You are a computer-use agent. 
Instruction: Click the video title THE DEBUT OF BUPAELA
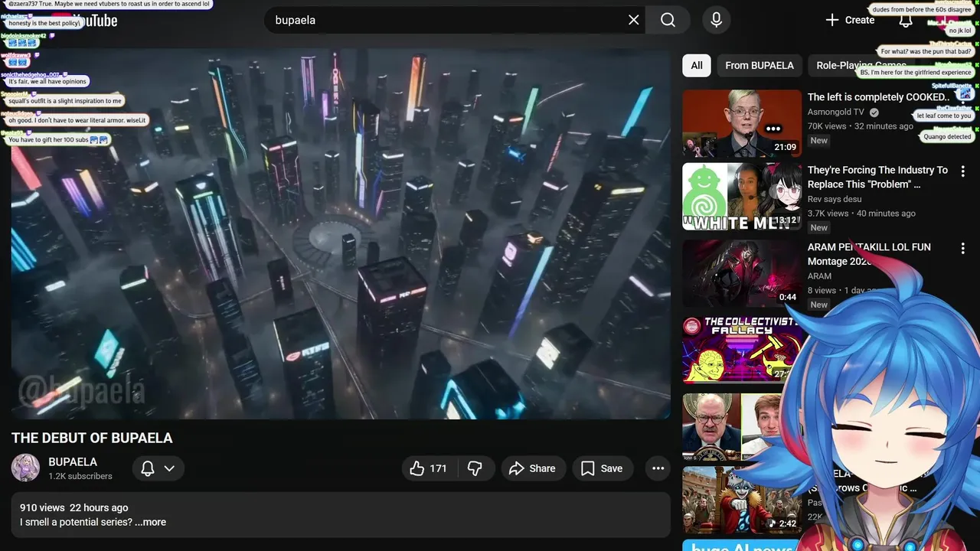pos(92,439)
